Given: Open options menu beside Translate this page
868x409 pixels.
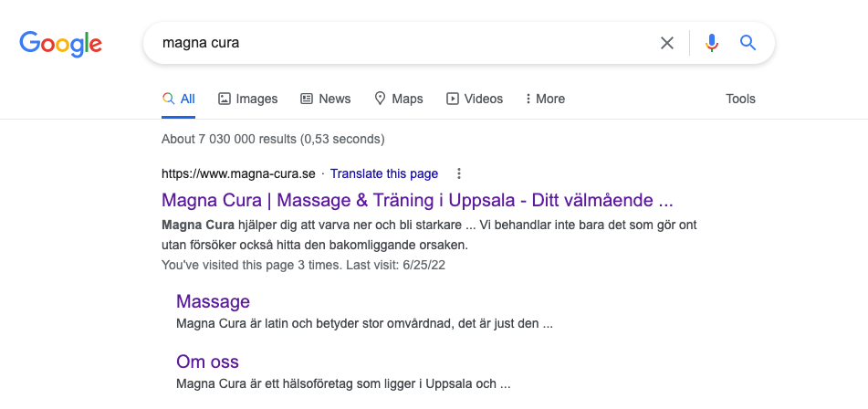Looking at the screenshot, I should (x=458, y=173).
